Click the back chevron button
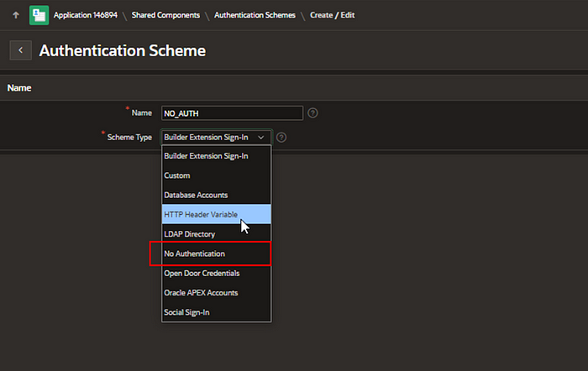 (x=21, y=50)
